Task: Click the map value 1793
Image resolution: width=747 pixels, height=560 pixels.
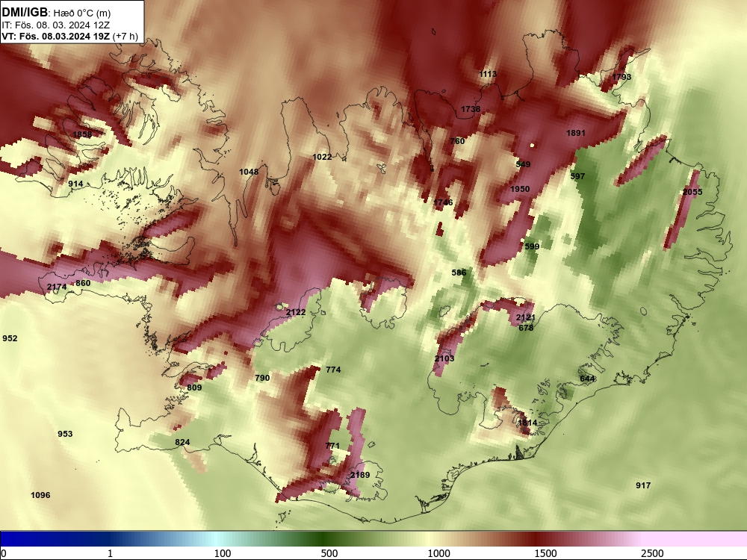Action: (622, 77)
